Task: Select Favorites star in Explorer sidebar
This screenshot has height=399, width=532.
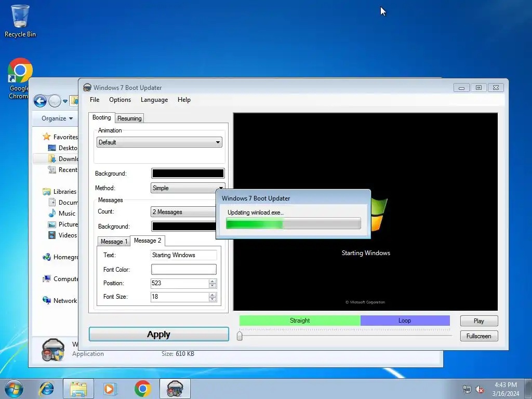Action: [x=46, y=137]
